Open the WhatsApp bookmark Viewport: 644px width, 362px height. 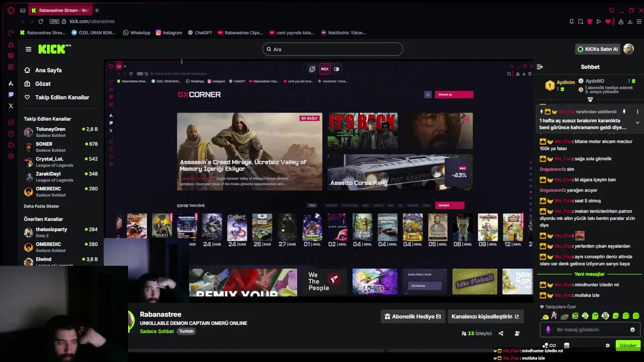[x=137, y=33]
